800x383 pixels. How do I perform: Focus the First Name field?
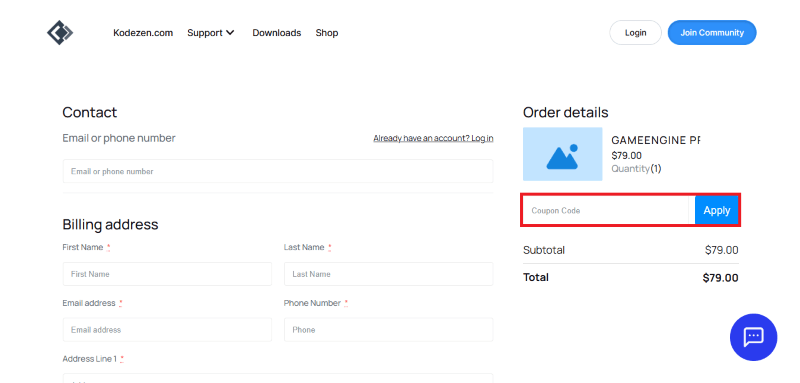tap(167, 274)
